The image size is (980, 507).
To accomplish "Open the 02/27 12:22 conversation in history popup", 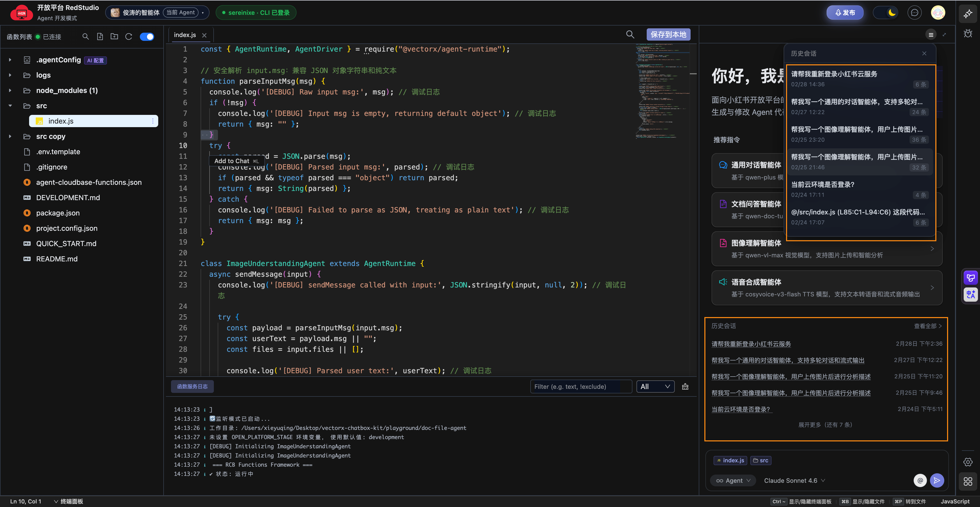I will (x=860, y=106).
